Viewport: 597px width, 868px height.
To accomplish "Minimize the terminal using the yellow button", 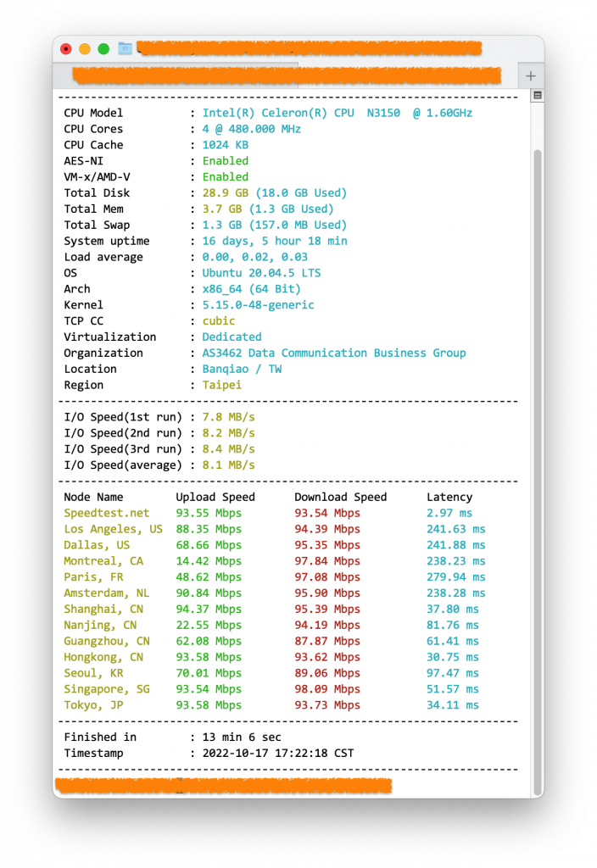I will tap(85, 48).
